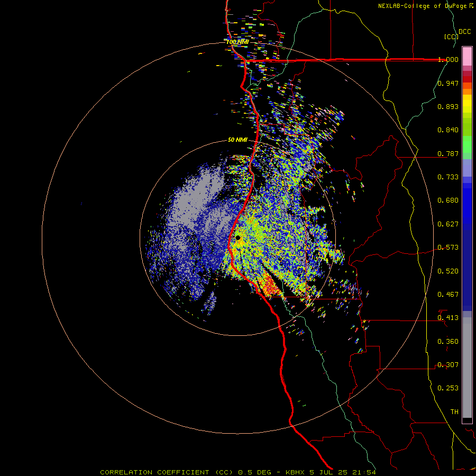Select the 0.520 color scale value
Viewport: 476px width, 476px height.
pos(448,271)
